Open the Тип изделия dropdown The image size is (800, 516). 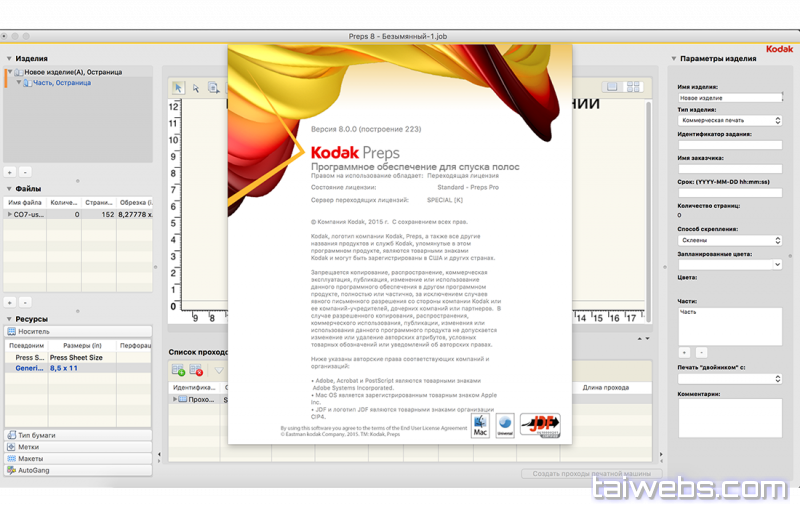click(729, 120)
